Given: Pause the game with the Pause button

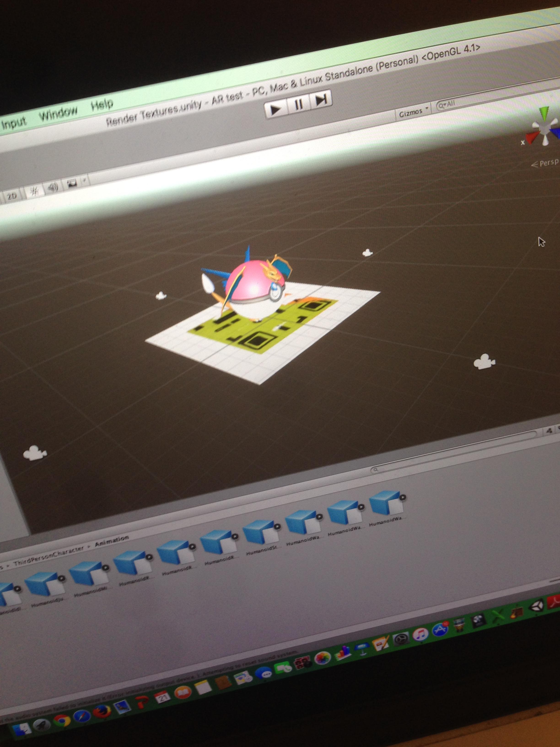Looking at the screenshot, I should pos(299,104).
